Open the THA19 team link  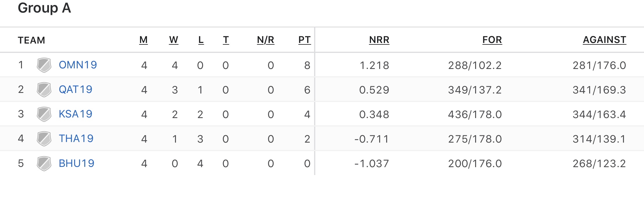76,139
